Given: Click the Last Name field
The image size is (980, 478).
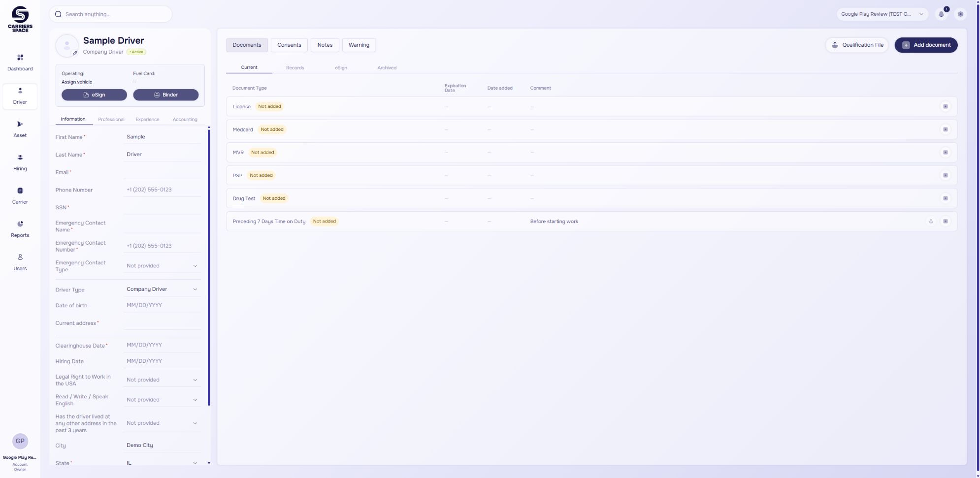Looking at the screenshot, I should click(x=162, y=155).
